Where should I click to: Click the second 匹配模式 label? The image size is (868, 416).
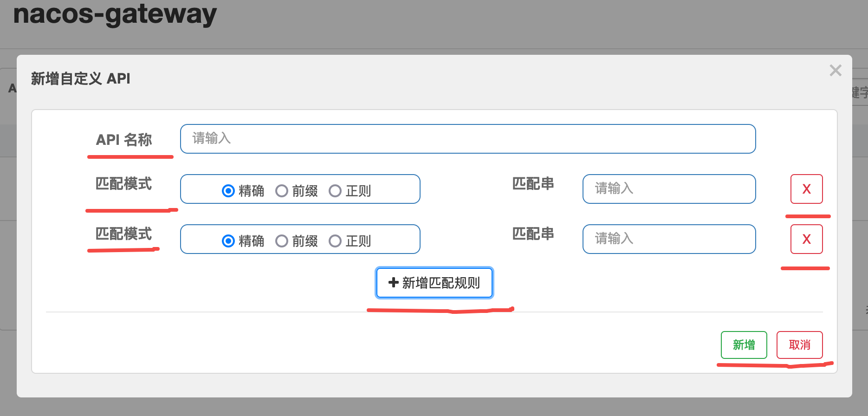tap(124, 234)
